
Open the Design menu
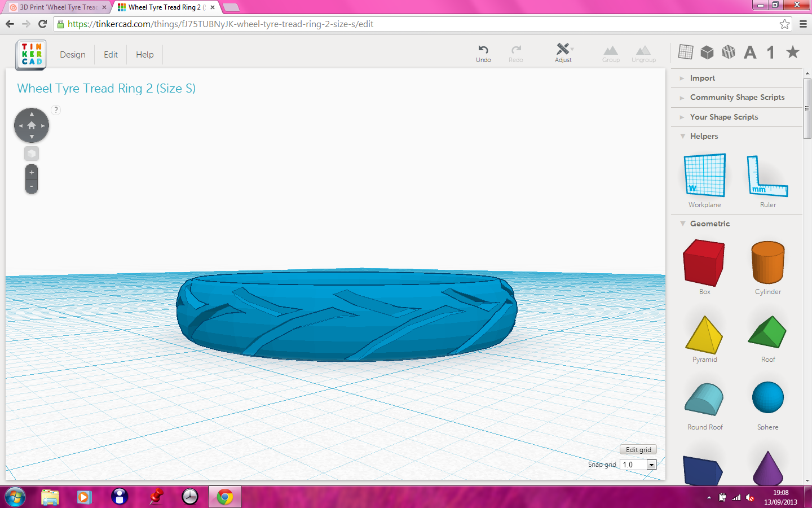(73, 55)
